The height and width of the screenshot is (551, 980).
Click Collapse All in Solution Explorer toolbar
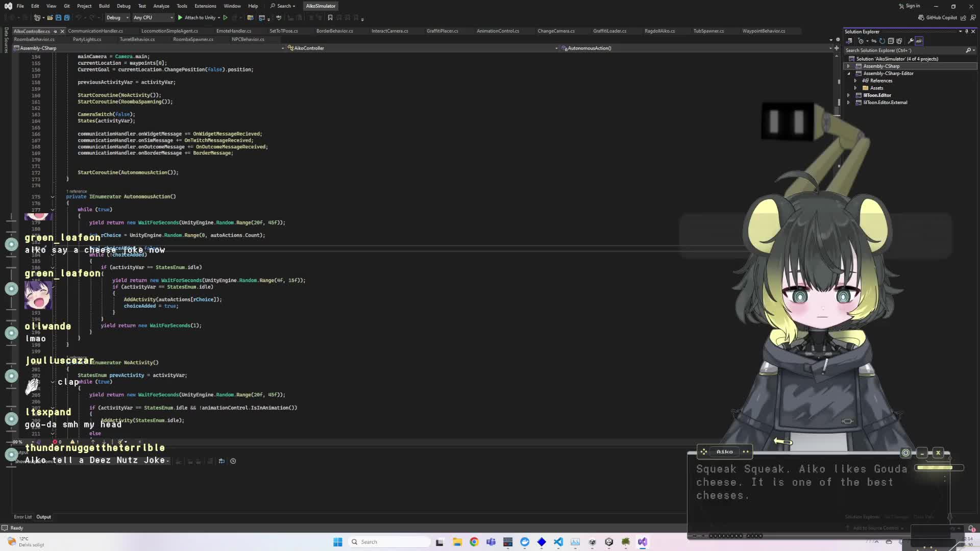tap(891, 41)
